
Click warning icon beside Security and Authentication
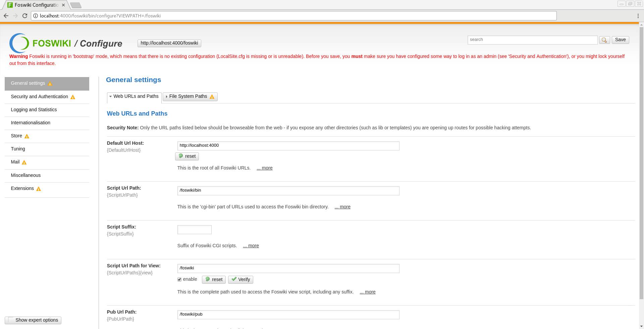click(x=73, y=97)
